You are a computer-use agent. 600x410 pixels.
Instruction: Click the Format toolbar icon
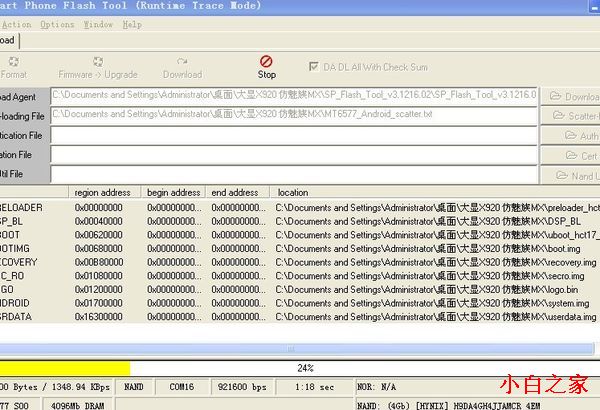13,62
